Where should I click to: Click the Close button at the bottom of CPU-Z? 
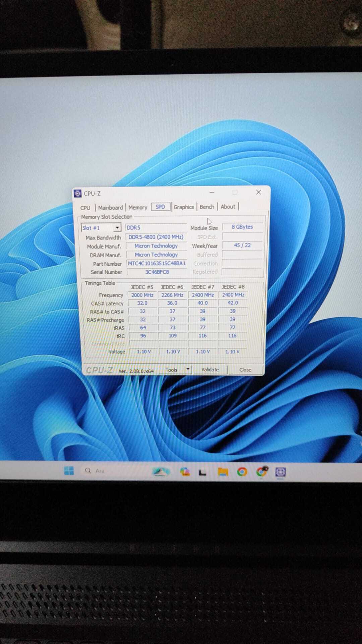[x=245, y=370]
